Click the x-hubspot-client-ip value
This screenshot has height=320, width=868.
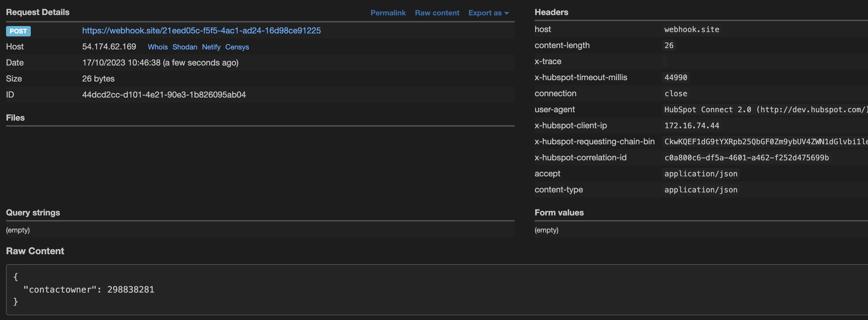coord(692,125)
